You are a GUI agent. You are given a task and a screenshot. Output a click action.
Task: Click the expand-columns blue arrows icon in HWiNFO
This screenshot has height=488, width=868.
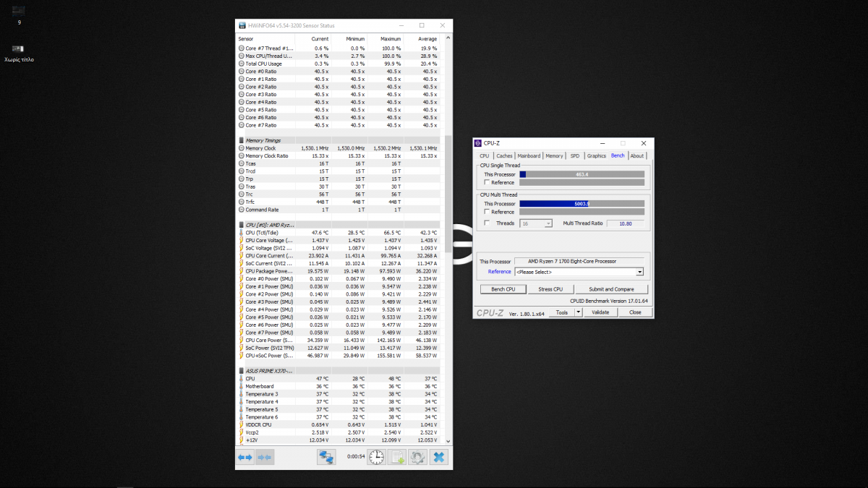245,457
